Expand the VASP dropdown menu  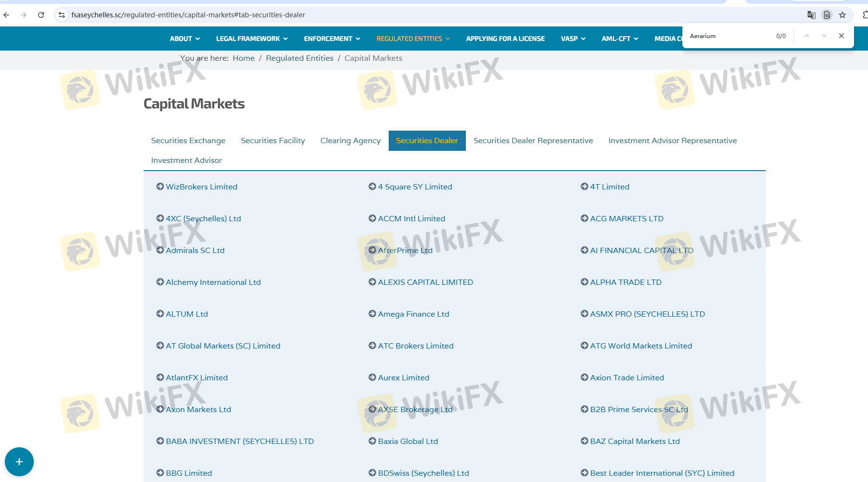(x=573, y=39)
